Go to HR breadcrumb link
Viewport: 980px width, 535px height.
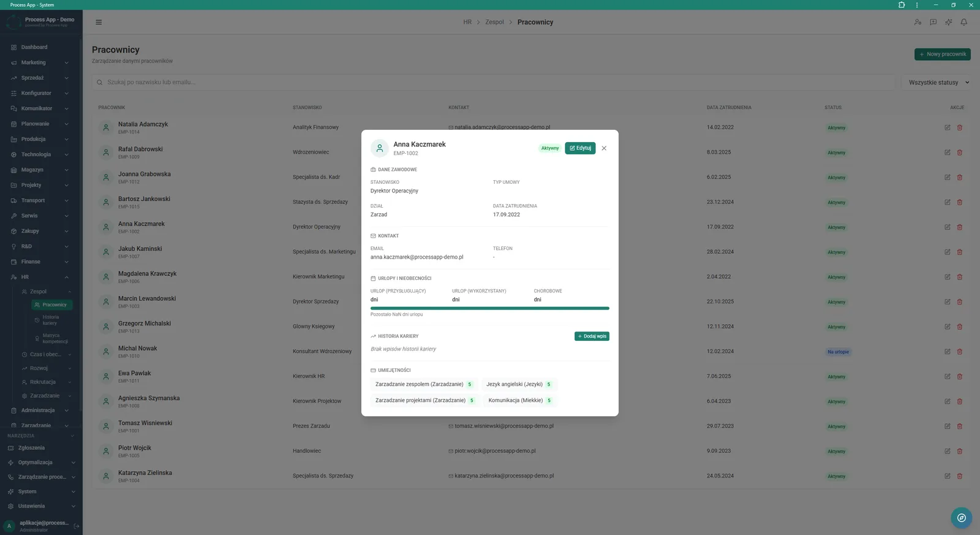tap(467, 22)
